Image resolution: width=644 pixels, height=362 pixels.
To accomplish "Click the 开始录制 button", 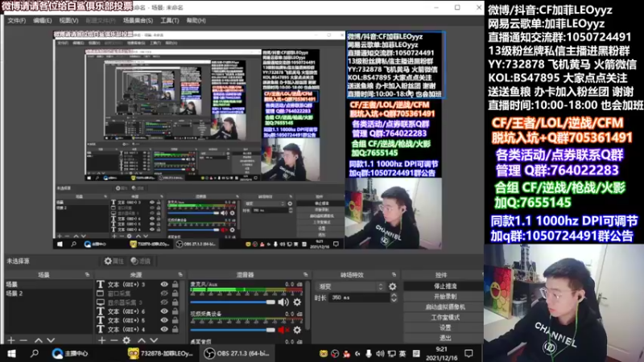I will click(x=445, y=296).
